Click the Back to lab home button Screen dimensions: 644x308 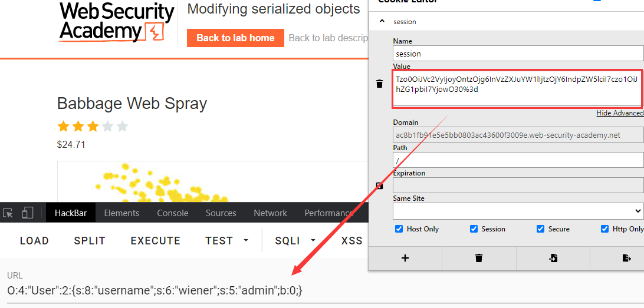[x=235, y=38]
